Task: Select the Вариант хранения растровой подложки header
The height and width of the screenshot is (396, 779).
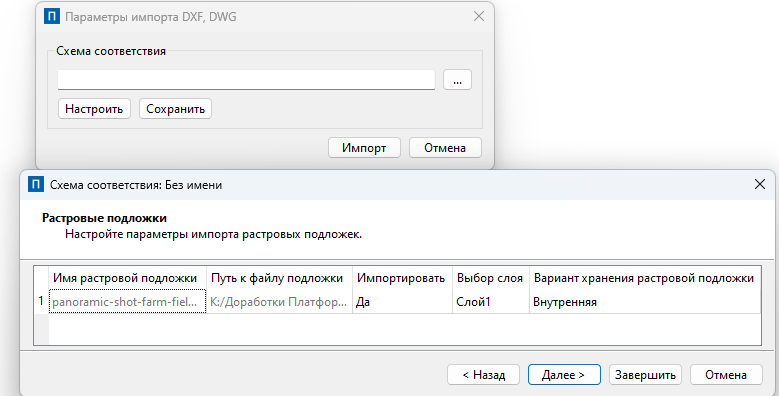Action: pos(645,278)
